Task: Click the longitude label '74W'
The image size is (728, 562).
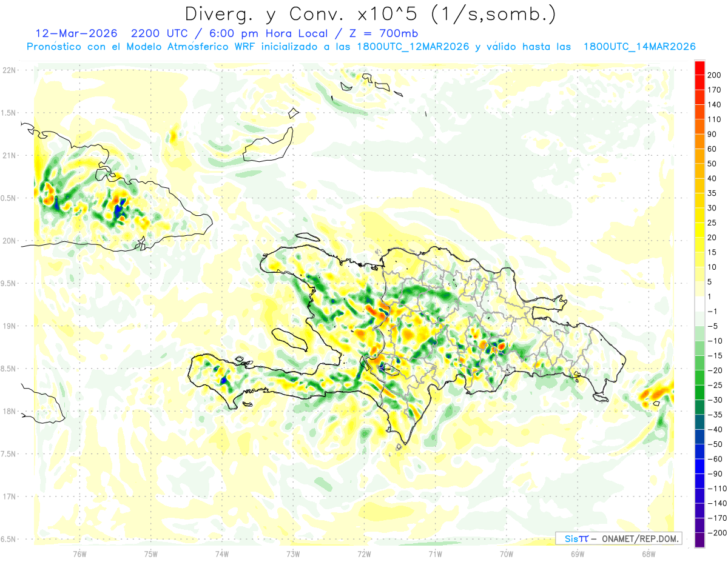Action: (x=221, y=554)
